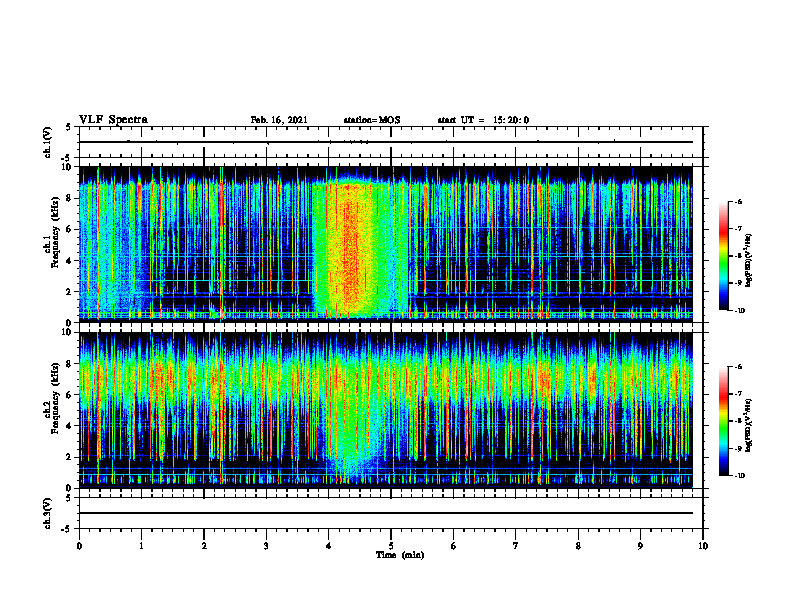Click the "-10" label on ch.2 colorbar
The height and width of the screenshot is (612, 792).
point(739,476)
